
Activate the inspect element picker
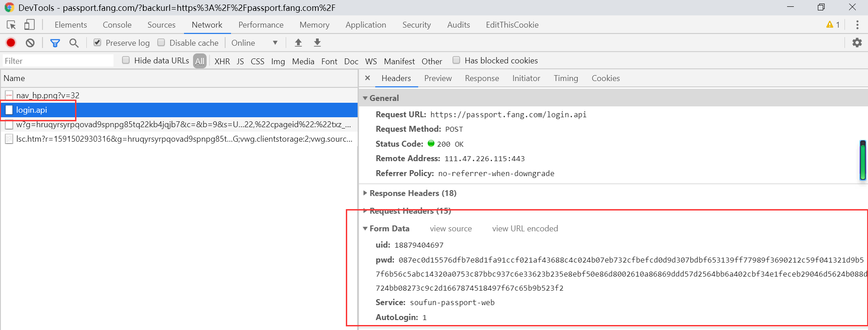11,24
